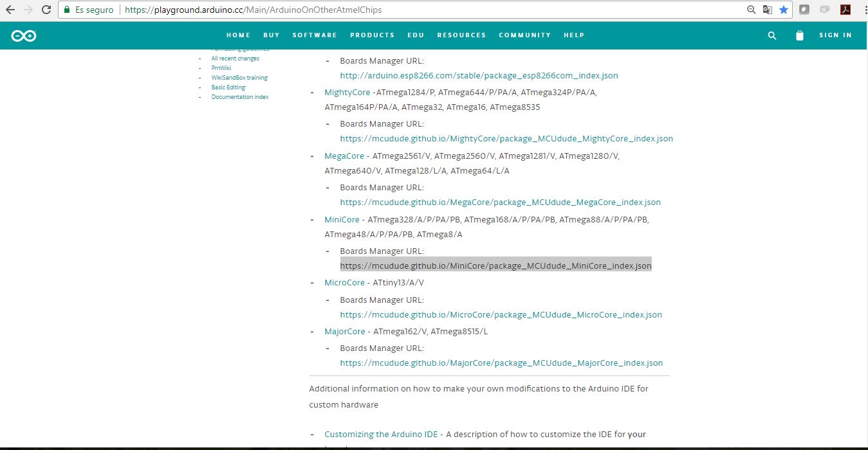Open the HELP menu item

pos(574,35)
